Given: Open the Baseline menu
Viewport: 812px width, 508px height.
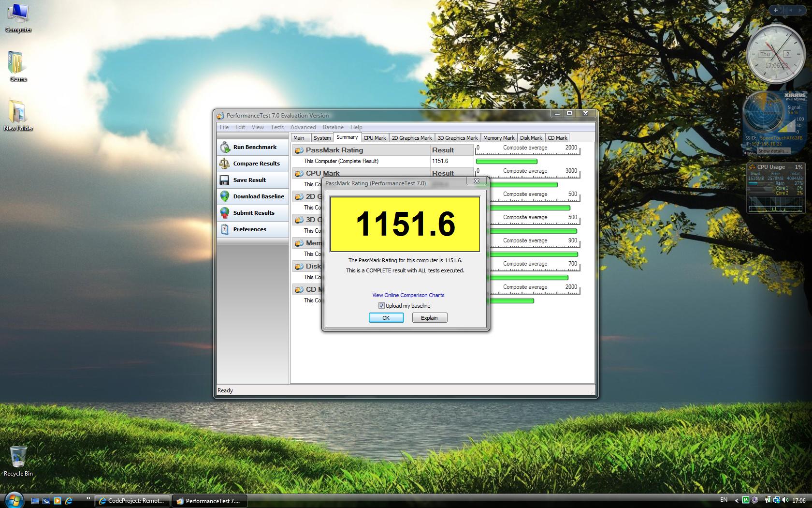Looking at the screenshot, I should (333, 127).
